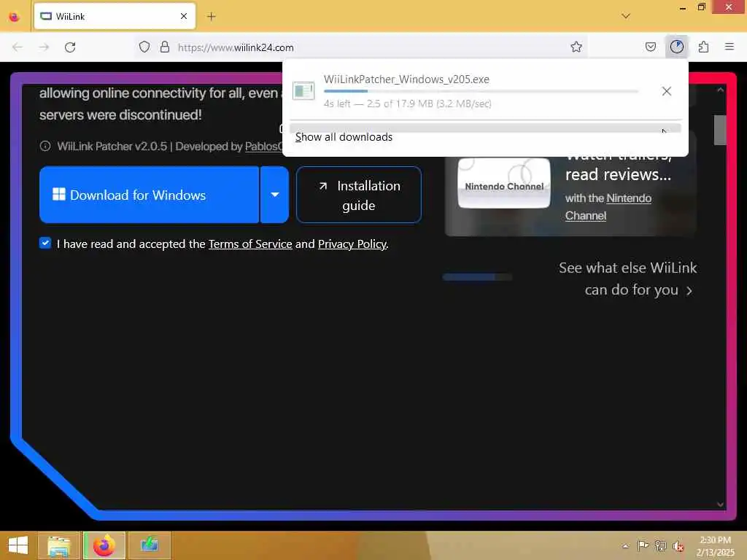Select the WiiLink browser tab
The height and width of the screenshot is (560, 747).
tap(115, 17)
